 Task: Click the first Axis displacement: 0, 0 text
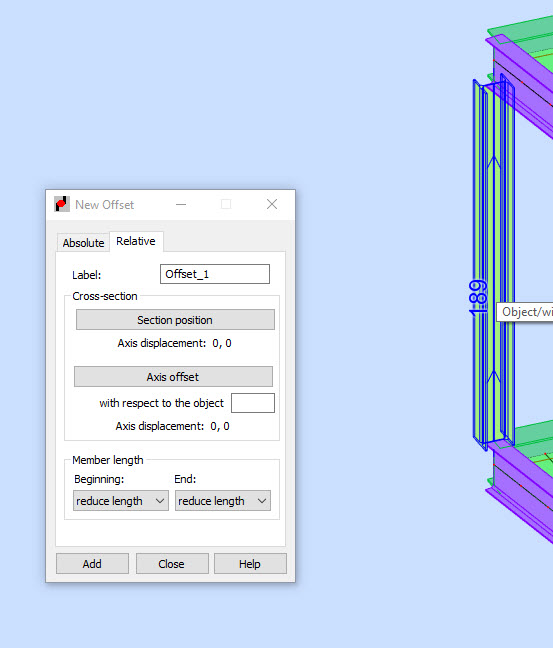point(174,343)
